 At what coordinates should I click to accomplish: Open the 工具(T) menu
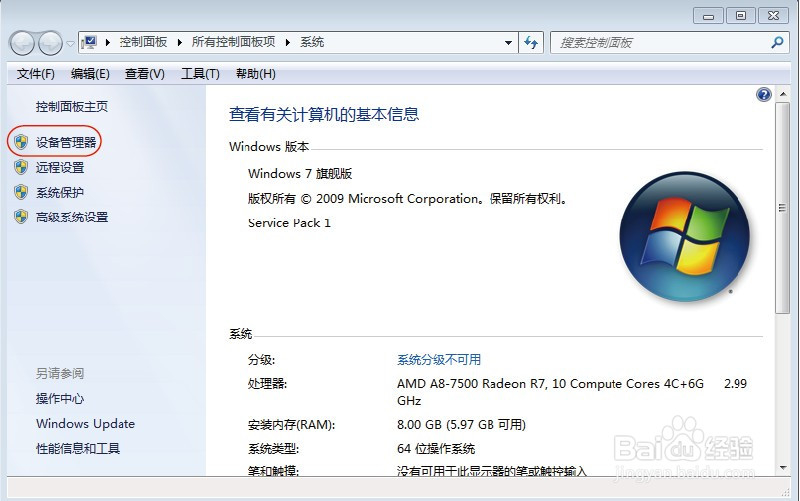(x=200, y=74)
